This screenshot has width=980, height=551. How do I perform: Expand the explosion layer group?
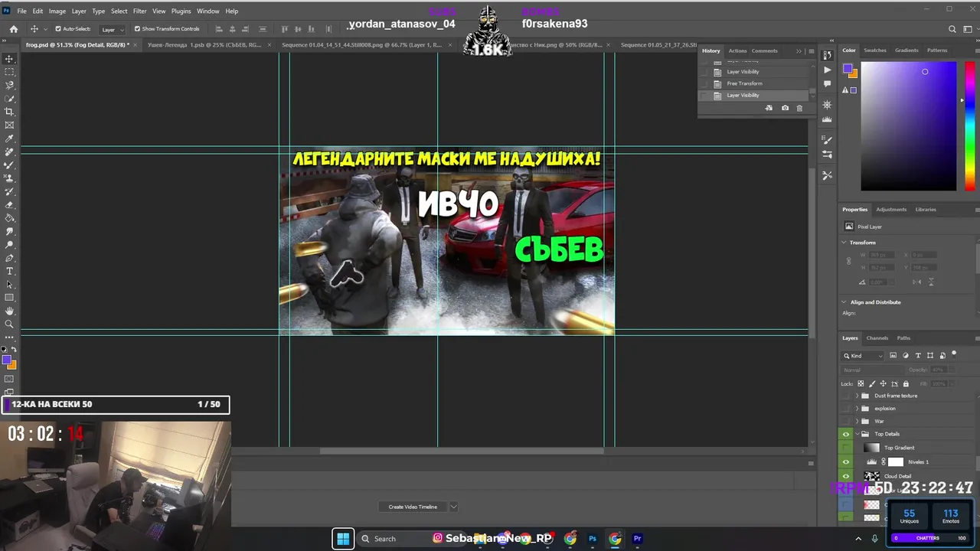857,409
